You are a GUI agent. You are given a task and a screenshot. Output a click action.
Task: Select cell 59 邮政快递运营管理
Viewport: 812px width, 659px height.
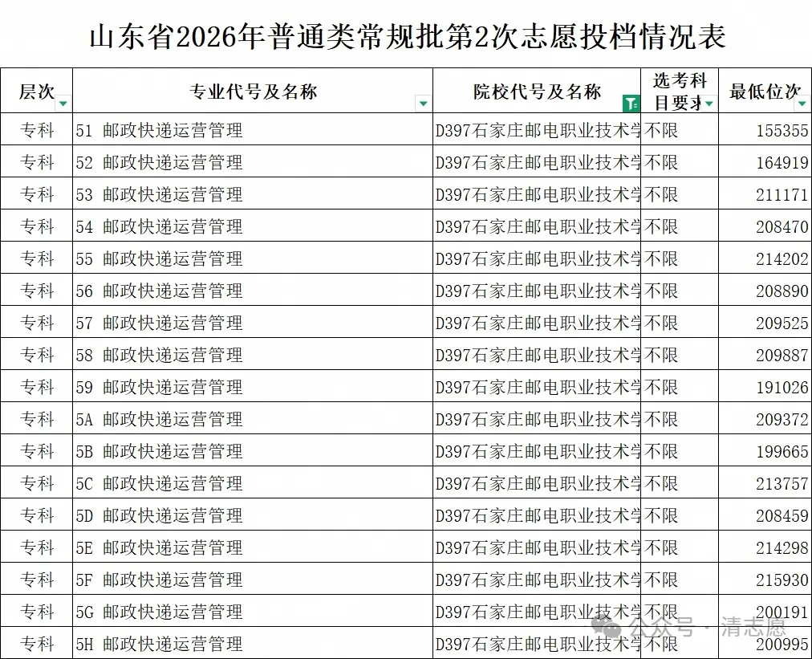253,386
